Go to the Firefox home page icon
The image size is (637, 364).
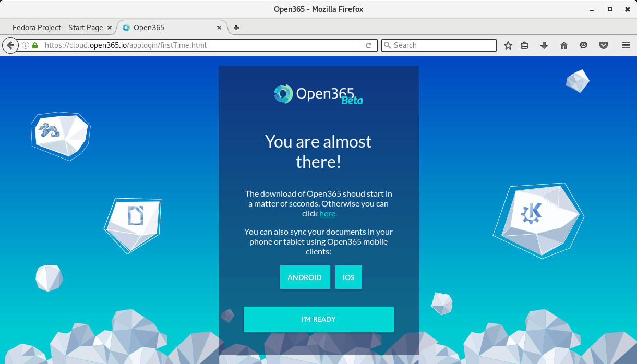564,45
